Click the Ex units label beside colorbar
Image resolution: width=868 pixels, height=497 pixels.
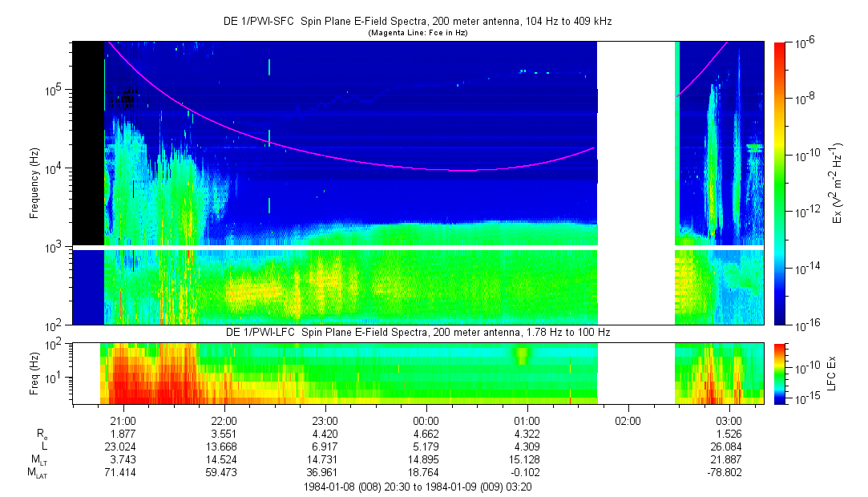point(838,183)
